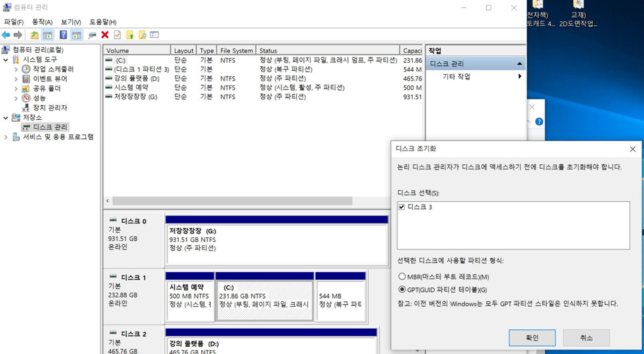Click the yellow folder with green arrow icon

pos(130,35)
